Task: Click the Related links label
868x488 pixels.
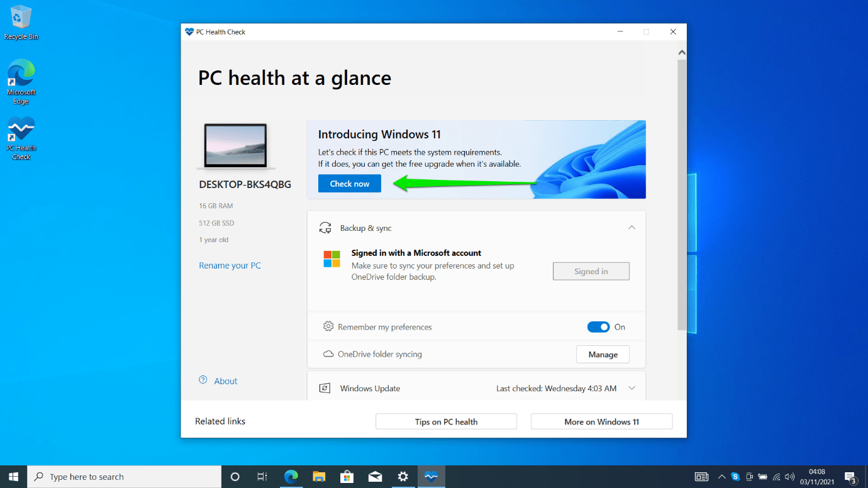Action: click(x=220, y=421)
